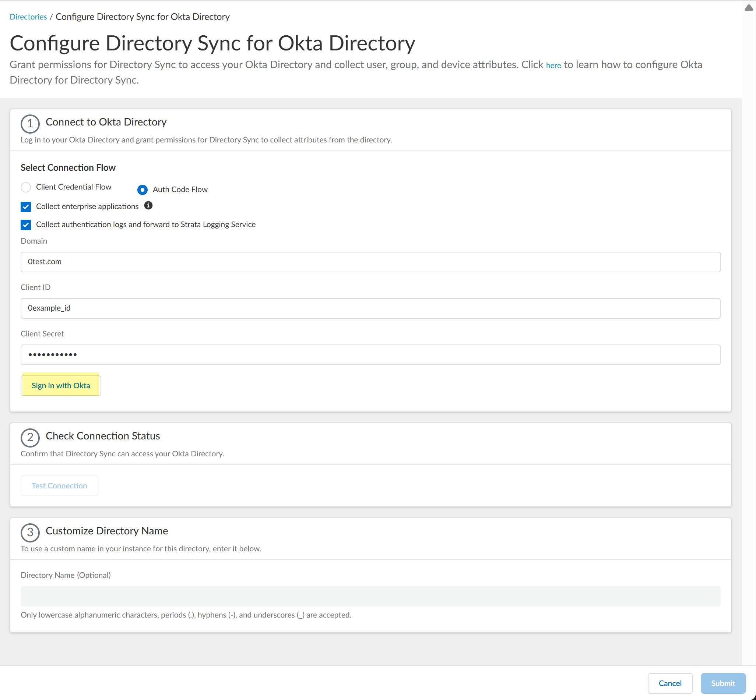The height and width of the screenshot is (700, 756).
Task: Click the info icon beside Collect enterprise applications
Action: coord(148,205)
